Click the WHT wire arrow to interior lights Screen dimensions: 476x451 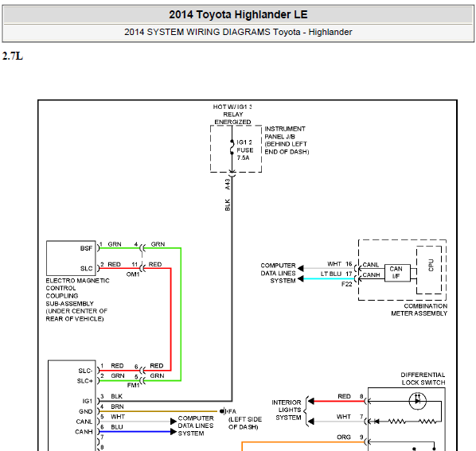tap(311, 422)
